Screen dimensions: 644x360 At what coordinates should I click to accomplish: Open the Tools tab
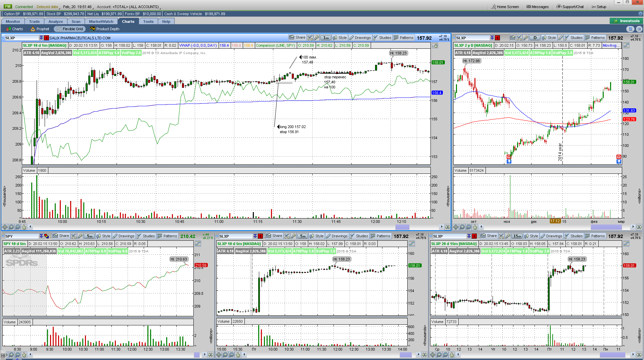(148, 22)
